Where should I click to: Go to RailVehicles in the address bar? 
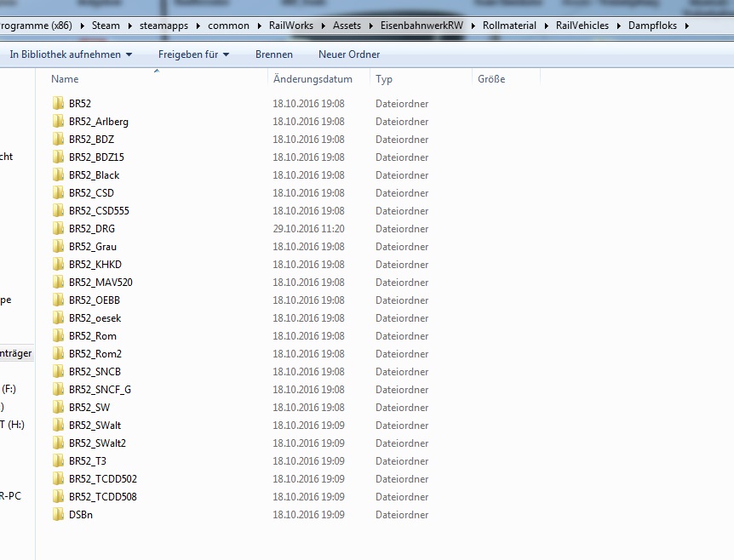(582, 26)
